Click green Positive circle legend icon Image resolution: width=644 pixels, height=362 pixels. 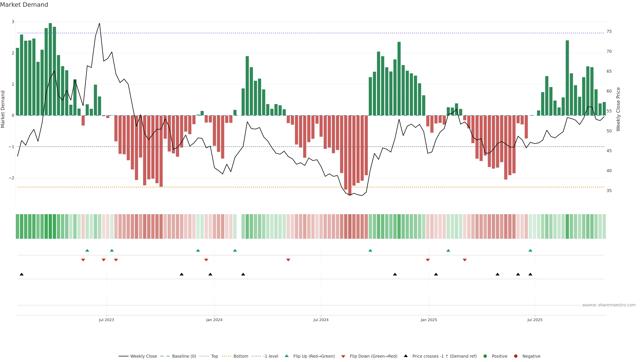(485, 356)
